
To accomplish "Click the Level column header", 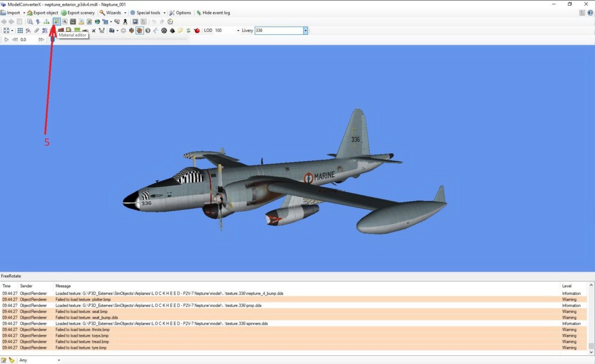I will click(567, 286).
